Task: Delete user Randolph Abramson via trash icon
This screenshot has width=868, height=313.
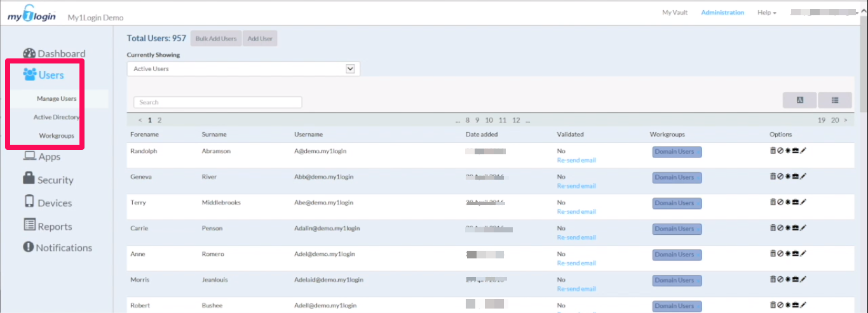Action: 773,150
